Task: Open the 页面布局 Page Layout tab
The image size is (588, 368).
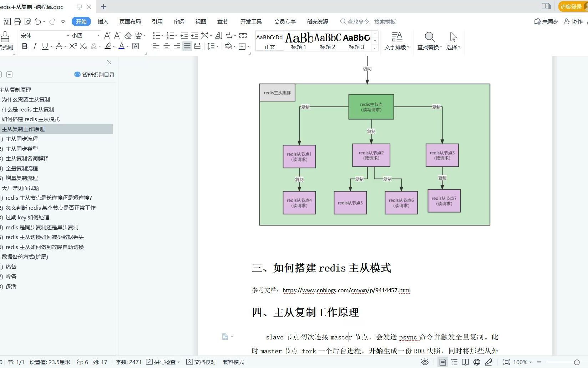Action: pos(130,21)
